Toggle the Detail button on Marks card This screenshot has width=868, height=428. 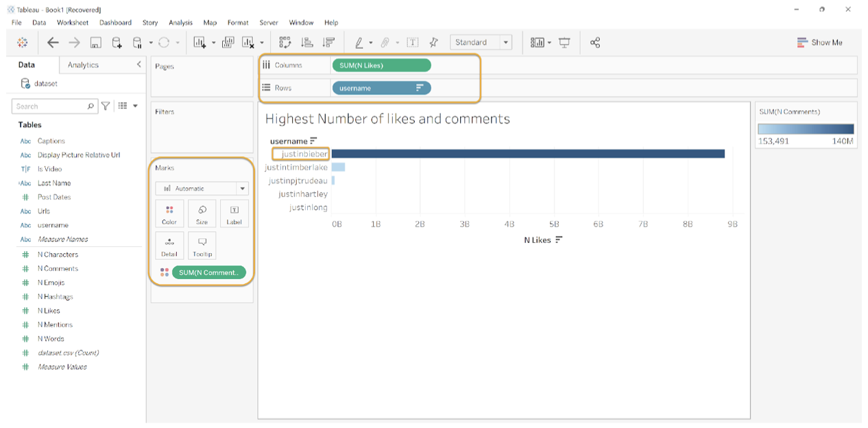[x=169, y=245]
